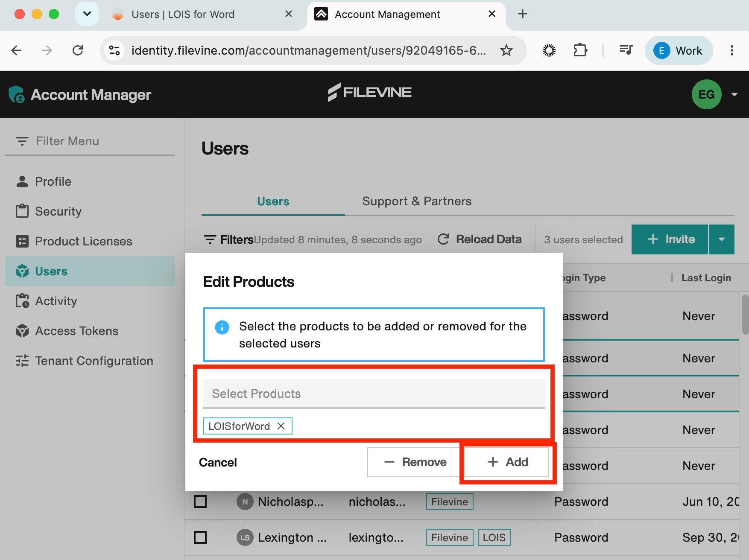749x560 pixels.
Task: Open the Chrome three-dot menu
Action: tap(732, 50)
